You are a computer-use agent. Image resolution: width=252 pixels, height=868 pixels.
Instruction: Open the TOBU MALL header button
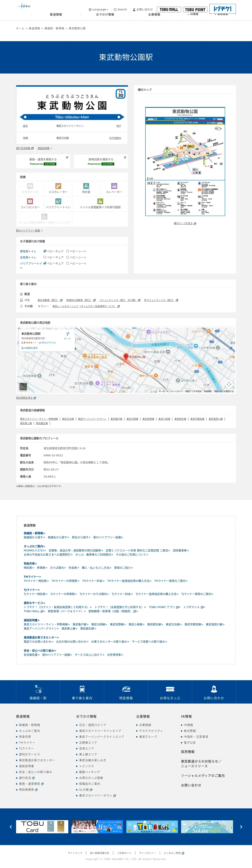coord(169,9)
